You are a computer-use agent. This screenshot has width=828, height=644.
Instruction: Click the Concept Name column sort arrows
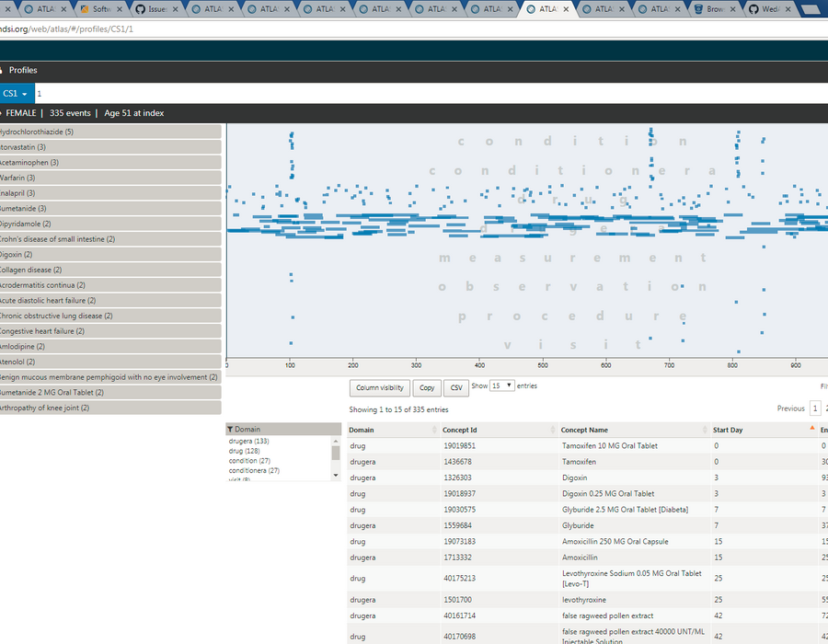tap(705, 430)
